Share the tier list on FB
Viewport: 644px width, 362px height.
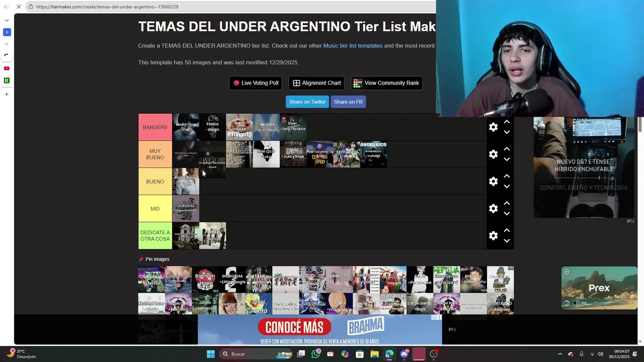[x=348, y=102]
